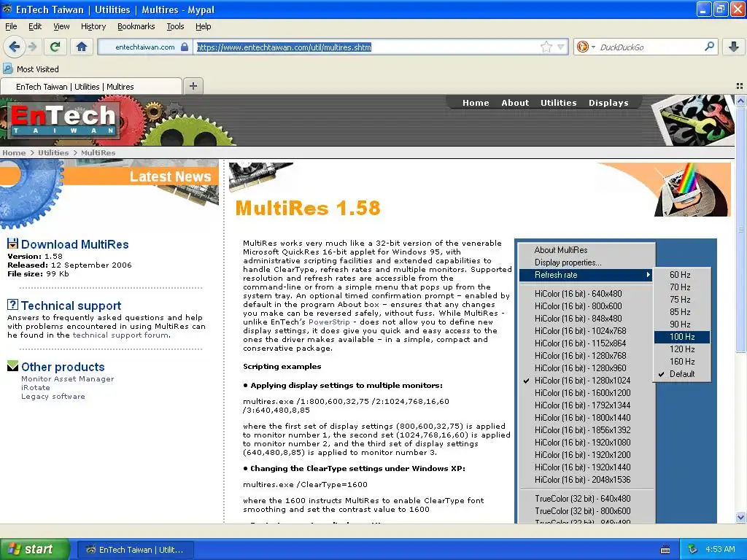747x560 pixels.
Task: Click the system tray notification icon
Action: tap(692, 549)
